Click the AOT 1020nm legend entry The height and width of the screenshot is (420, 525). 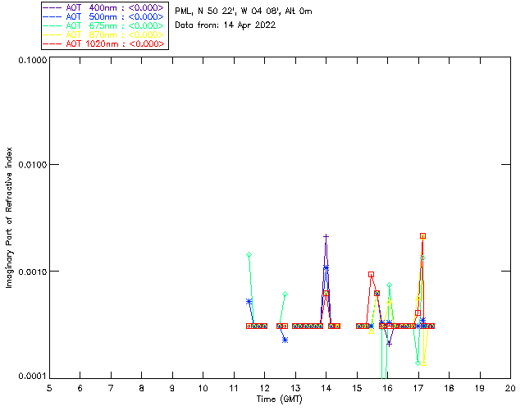coord(104,43)
